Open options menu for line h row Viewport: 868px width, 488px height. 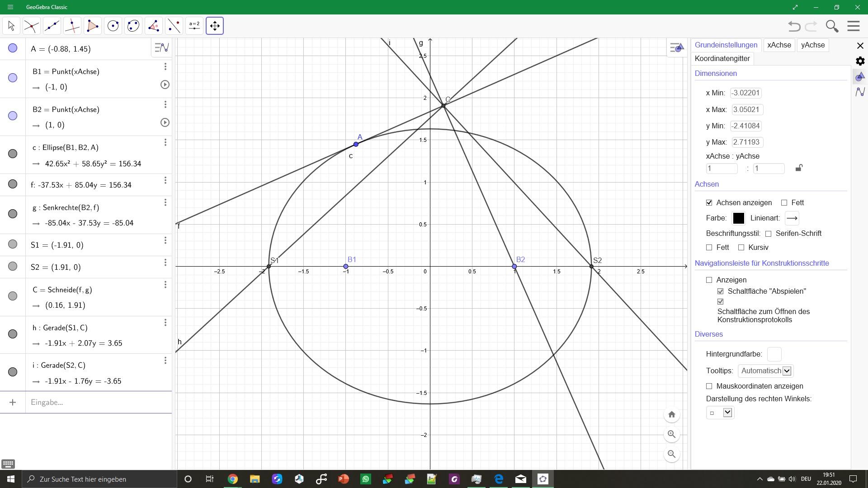165,323
